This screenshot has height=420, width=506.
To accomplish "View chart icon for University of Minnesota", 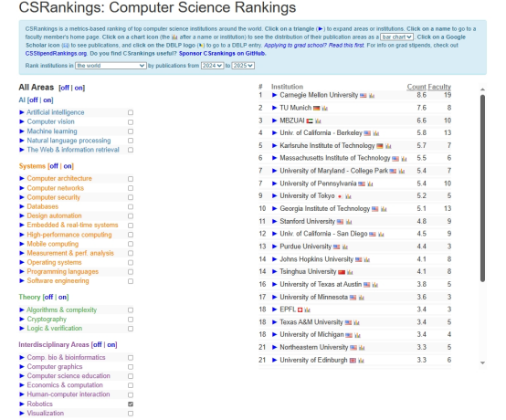I will click(362, 298).
